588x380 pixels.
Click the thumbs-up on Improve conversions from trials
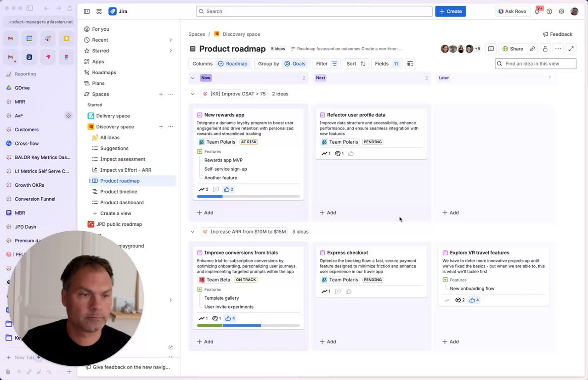(x=231, y=319)
